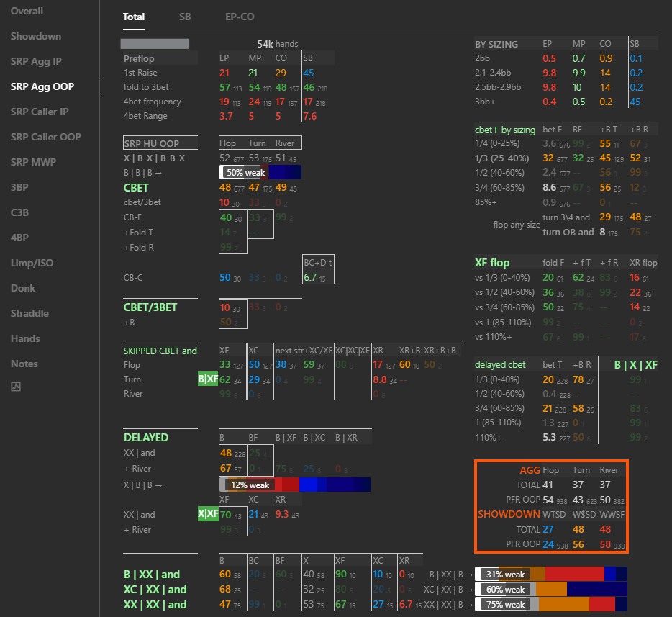
Task: Click the XC | XX | and row label
Action: [x=155, y=590]
